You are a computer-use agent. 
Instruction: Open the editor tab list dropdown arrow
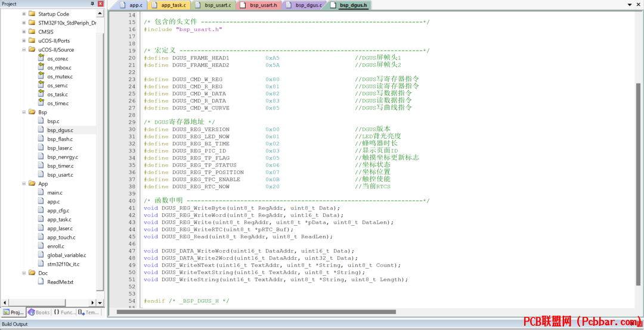click(630, 5)
